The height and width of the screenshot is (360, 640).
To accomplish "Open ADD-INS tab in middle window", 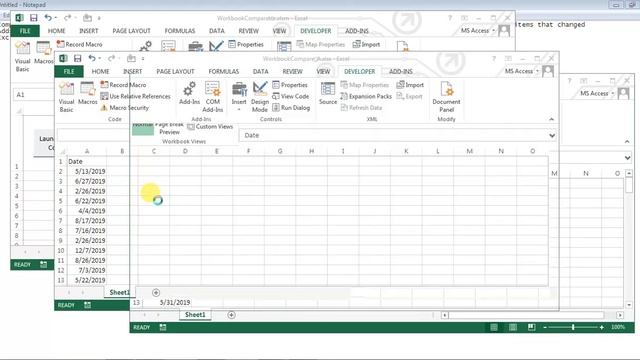I will 401,71.
